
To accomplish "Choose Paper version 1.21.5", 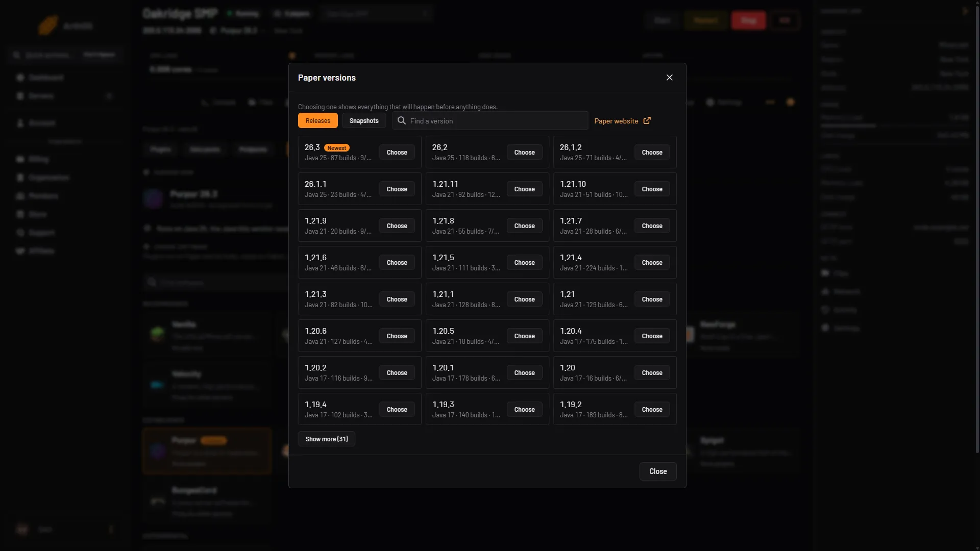I will [x=525, y=263].
